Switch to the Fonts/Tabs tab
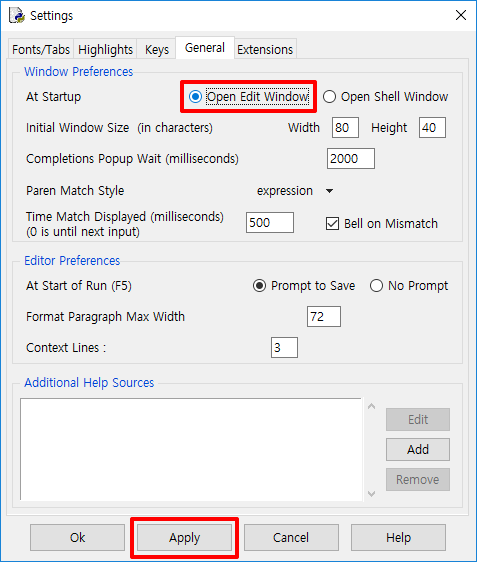 [41, 49]
